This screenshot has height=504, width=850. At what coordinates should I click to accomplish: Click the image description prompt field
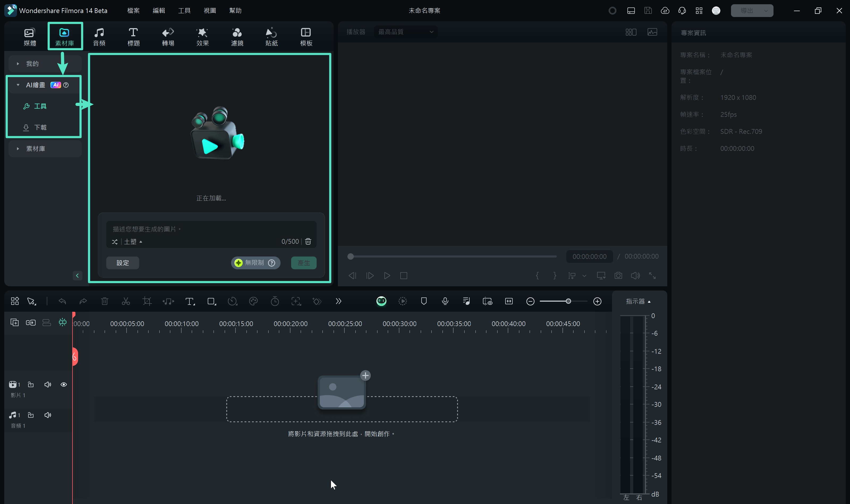pyautogui.click(x=211, y=229)
